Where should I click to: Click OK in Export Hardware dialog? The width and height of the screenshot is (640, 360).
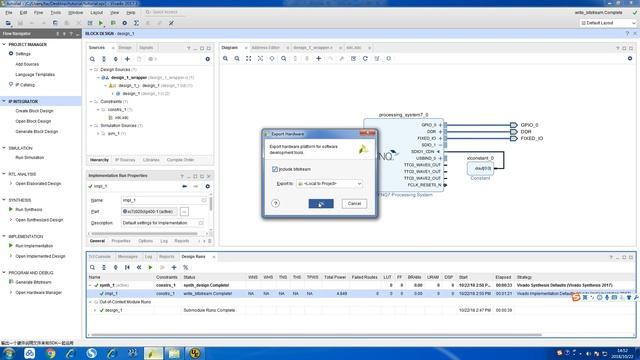(x=321, y=204)
